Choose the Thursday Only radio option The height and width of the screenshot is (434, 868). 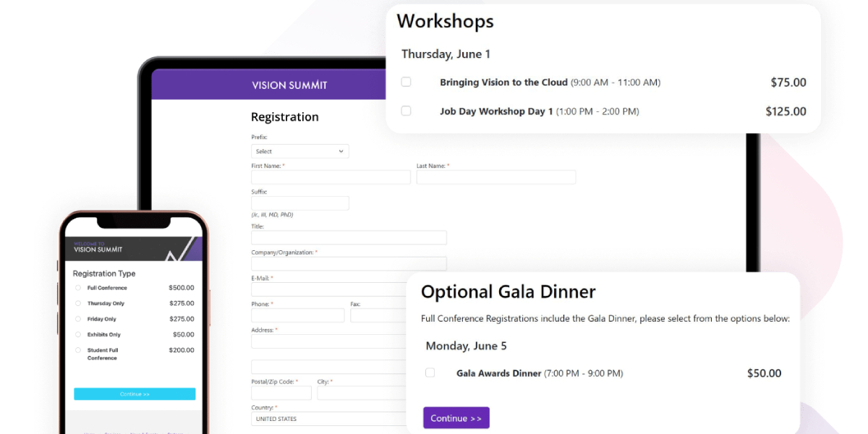coord(78,304)
